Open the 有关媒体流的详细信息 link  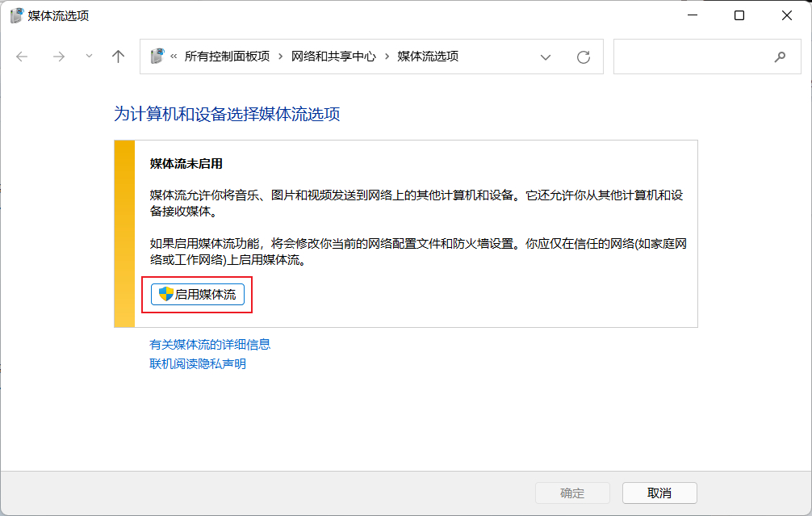pos(210,345)
